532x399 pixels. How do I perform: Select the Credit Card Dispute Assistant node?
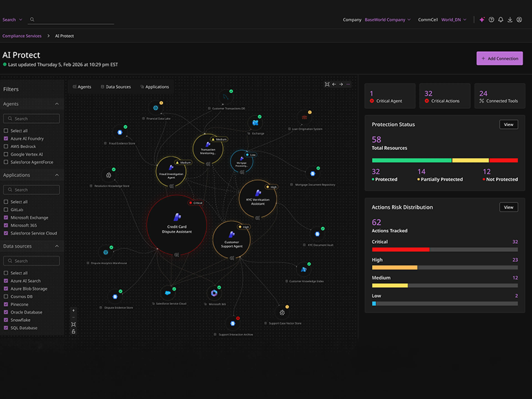tap(177, 225)
